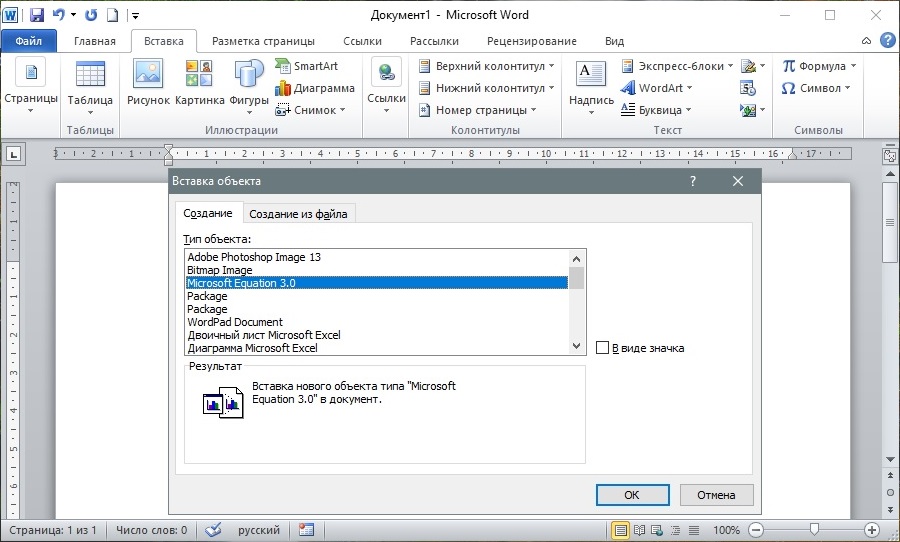Click the Undo arrow icon
This screenshot has width=900, height=542.
click(58, 15)
